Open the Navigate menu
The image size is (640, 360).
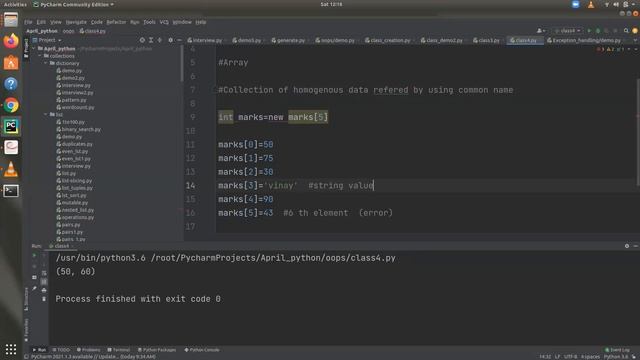point(76,22)
